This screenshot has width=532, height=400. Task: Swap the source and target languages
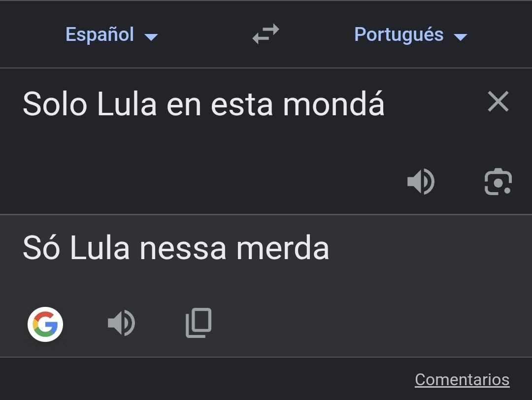(266, 33)
